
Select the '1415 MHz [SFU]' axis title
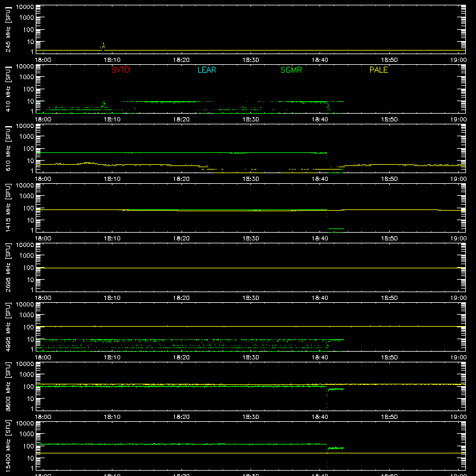click(x=8, y=208)
